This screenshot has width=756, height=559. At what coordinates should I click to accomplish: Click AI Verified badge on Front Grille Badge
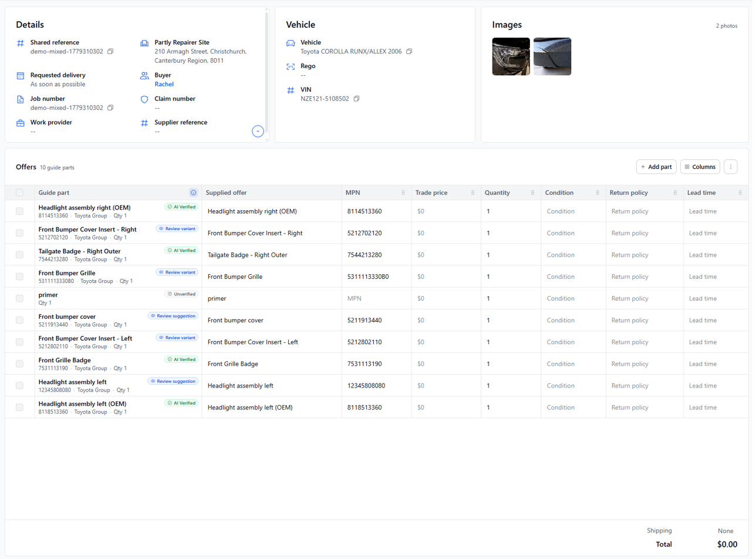(x=181, y=359)
